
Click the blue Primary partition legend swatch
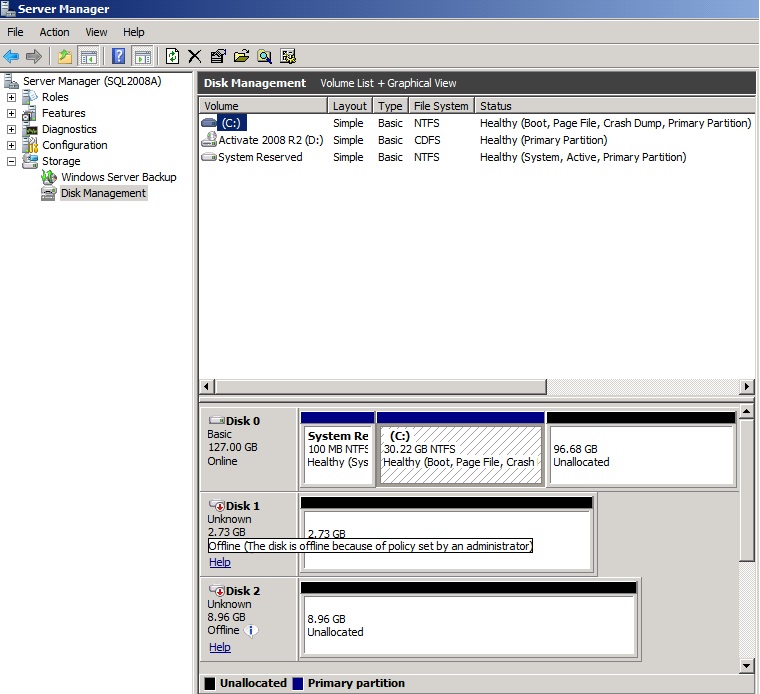298,683
